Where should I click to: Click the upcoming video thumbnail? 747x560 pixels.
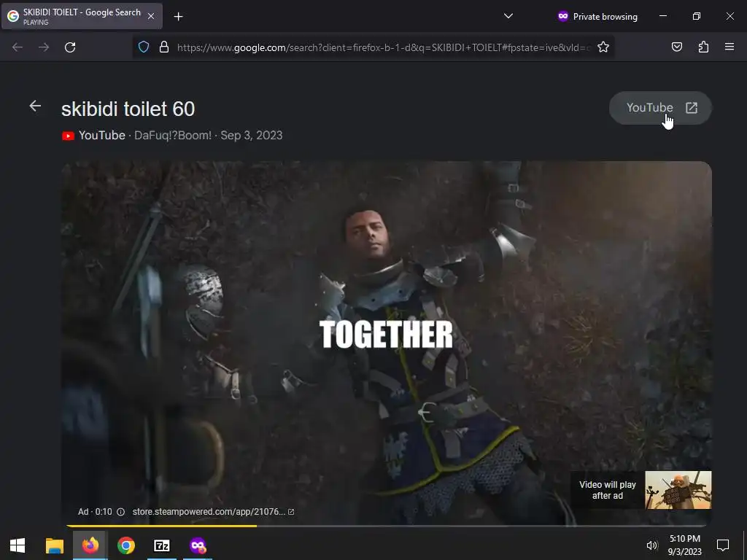pos(678,490)
